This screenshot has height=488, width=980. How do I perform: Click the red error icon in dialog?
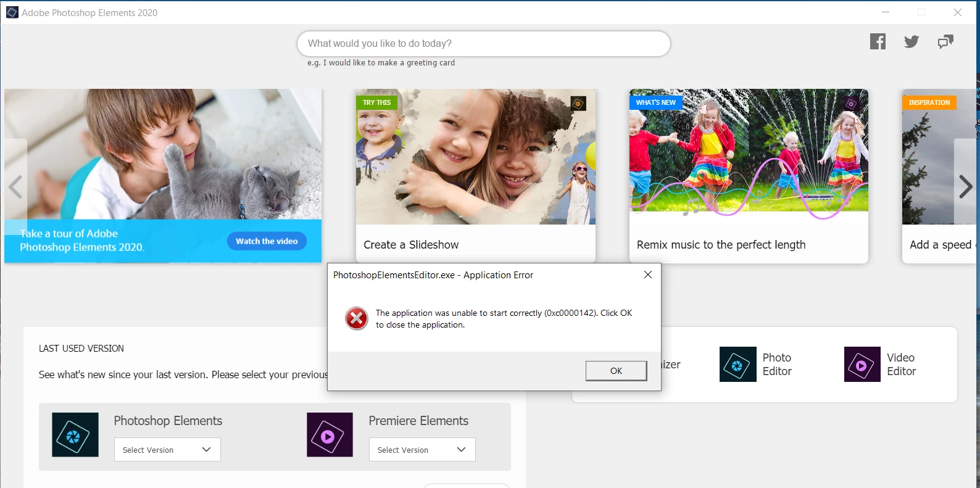356,318
